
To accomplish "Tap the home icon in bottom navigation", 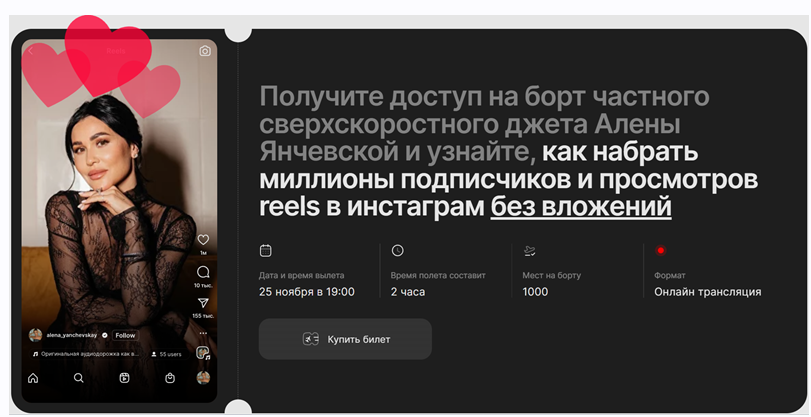I will tap(33, 378).
